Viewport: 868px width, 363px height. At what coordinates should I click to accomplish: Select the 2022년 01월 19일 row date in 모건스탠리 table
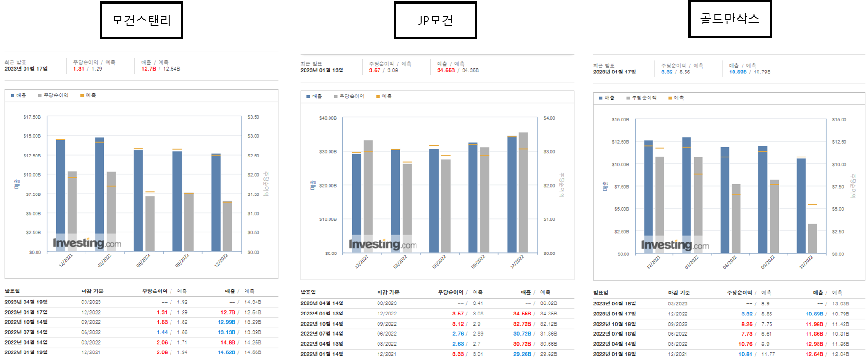click(x=26, y=352)
